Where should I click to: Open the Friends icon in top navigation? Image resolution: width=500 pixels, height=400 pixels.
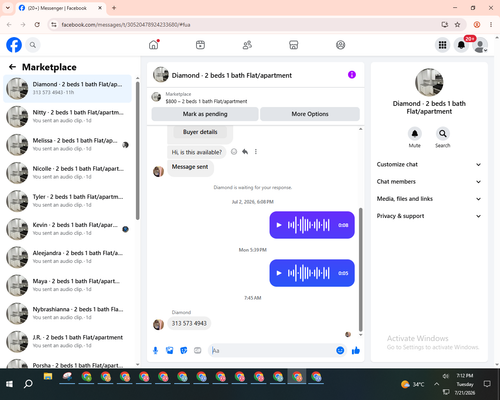[x=247, y=45]
